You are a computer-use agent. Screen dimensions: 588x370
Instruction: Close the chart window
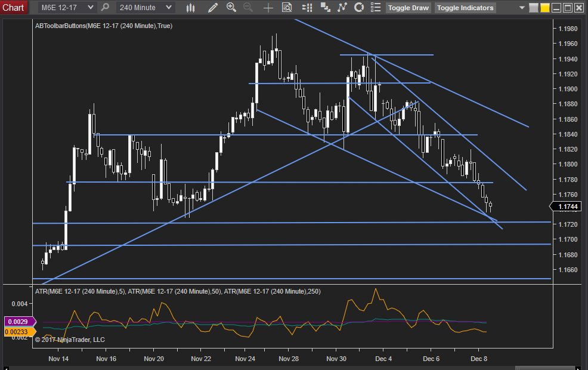[580, 8]
